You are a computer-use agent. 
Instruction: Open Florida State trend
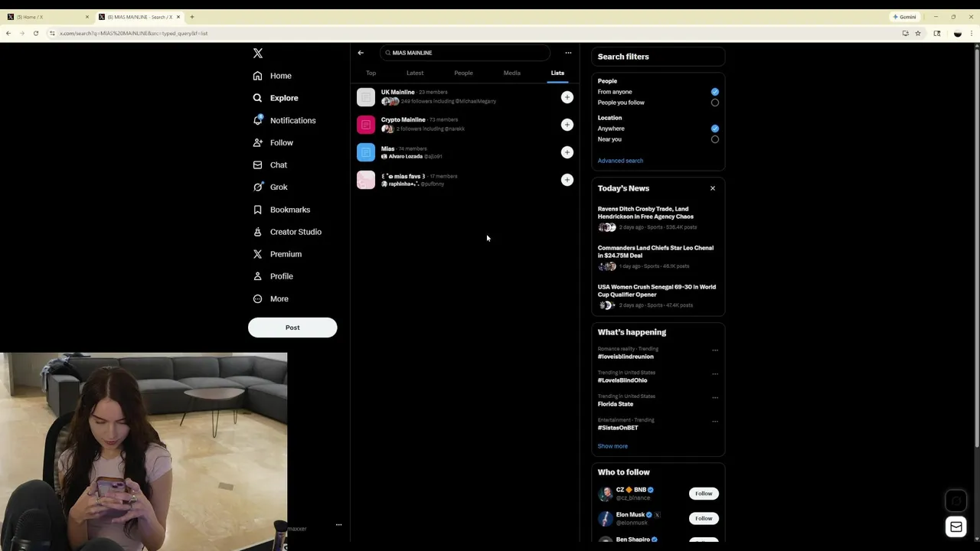(x=616, y=404)
